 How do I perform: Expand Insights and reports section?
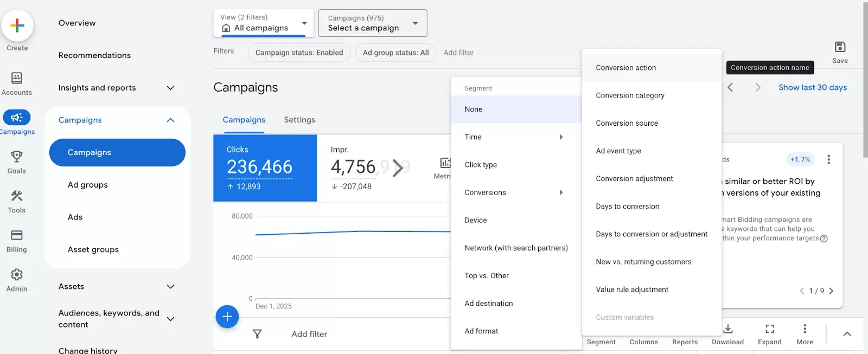pyautogui.click(x=170, y=88)
